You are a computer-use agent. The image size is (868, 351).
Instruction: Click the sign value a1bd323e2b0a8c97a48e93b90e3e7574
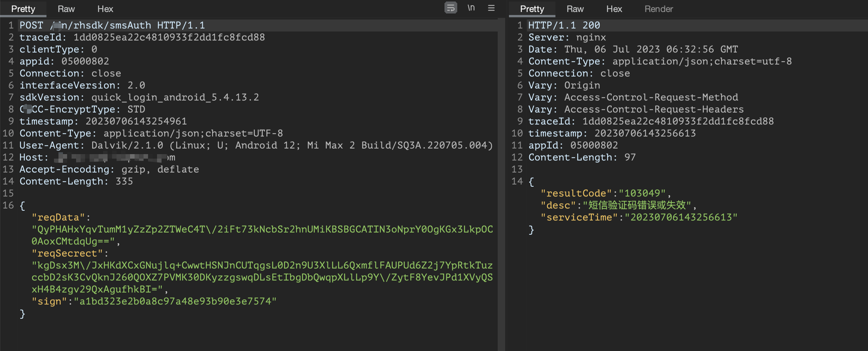coord(175,301)
